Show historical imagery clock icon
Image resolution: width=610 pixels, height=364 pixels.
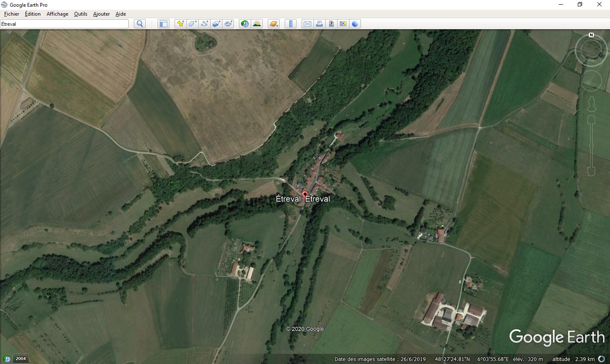click(245, 24)
